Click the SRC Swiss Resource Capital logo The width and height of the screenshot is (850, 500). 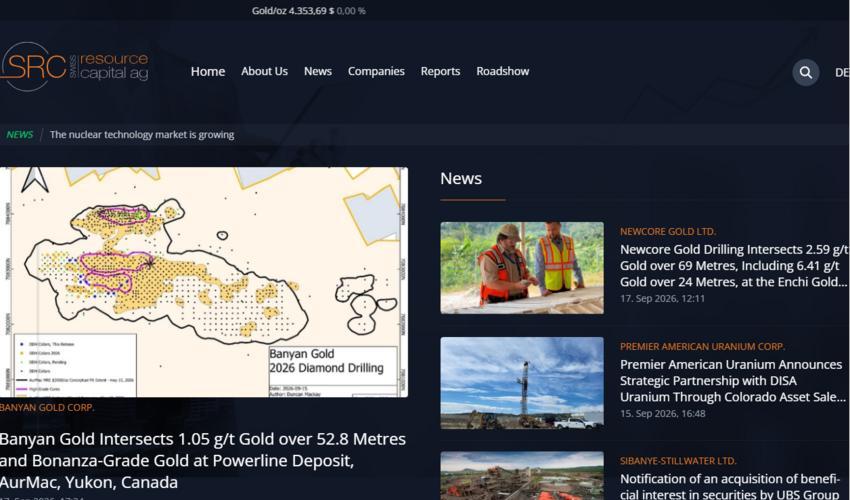[74, 67]
